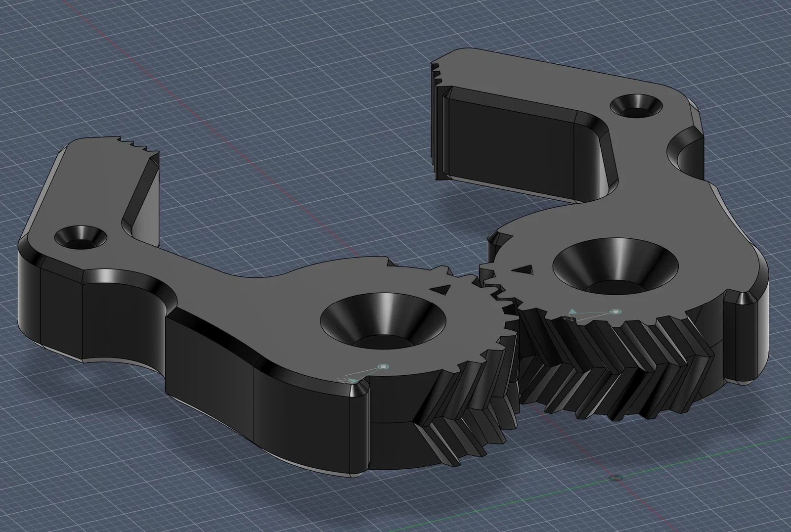This screenshot has width=791, height=532.
Task: Pick the small countersunk hole on left arm
Action: pos(80,236)
